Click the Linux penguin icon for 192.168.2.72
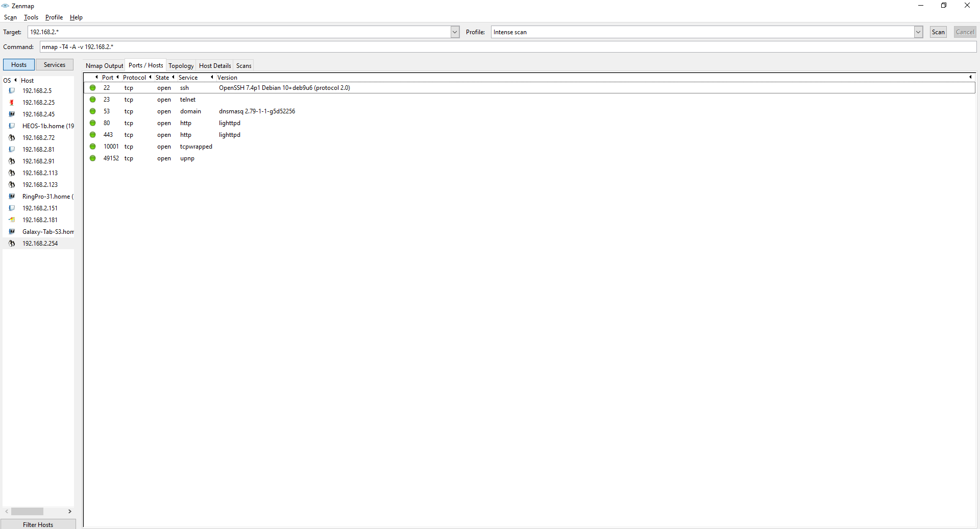 tap(12, 138)
